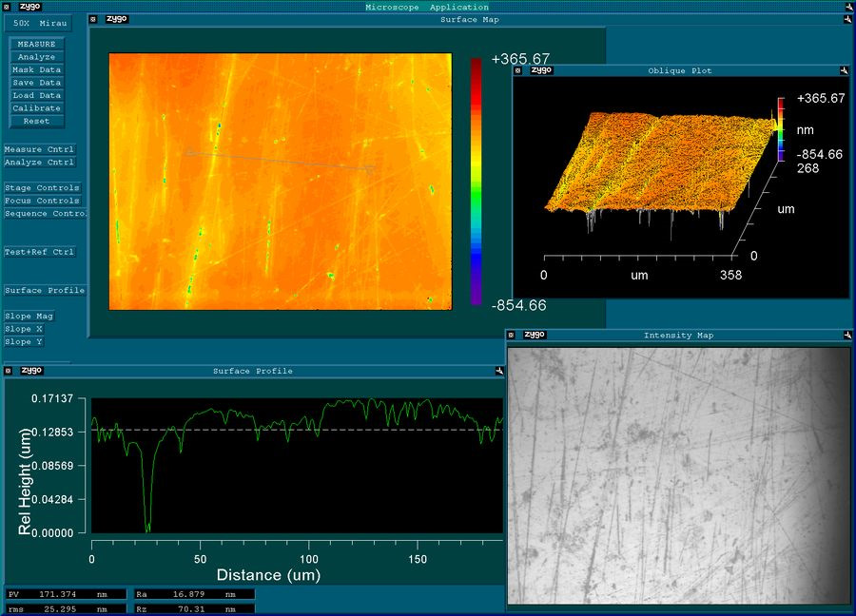Click the pin icon on Surface Profile window
856x616 pixels.
click(x=498, y=371)
